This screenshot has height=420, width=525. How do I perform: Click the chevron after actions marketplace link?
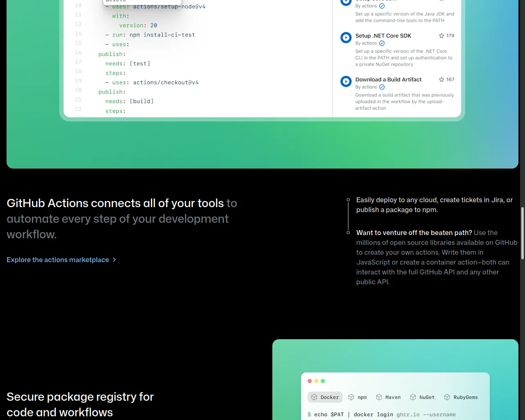point(114,260)
